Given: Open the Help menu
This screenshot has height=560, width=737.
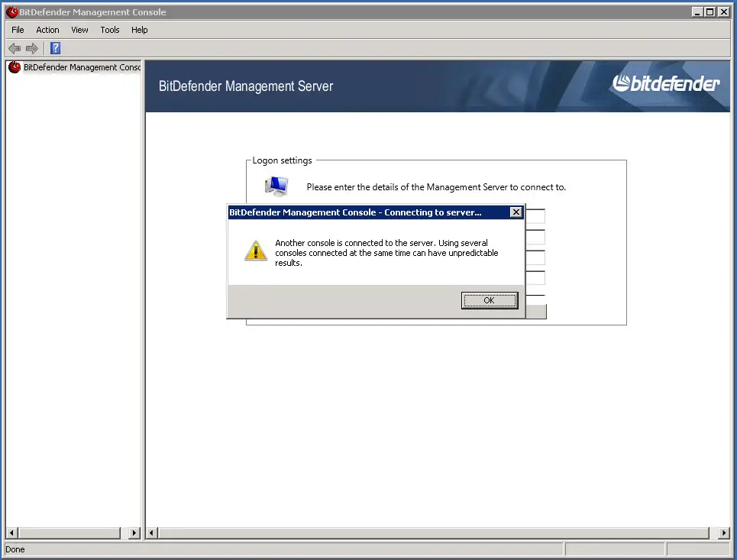Looking at the screenshot, I should coord(140,30).
